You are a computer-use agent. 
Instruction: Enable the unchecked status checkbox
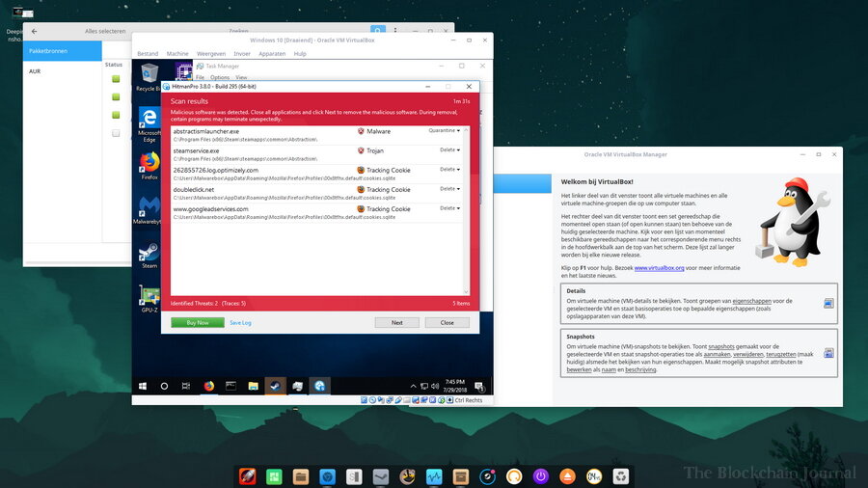tap(116, 133)
